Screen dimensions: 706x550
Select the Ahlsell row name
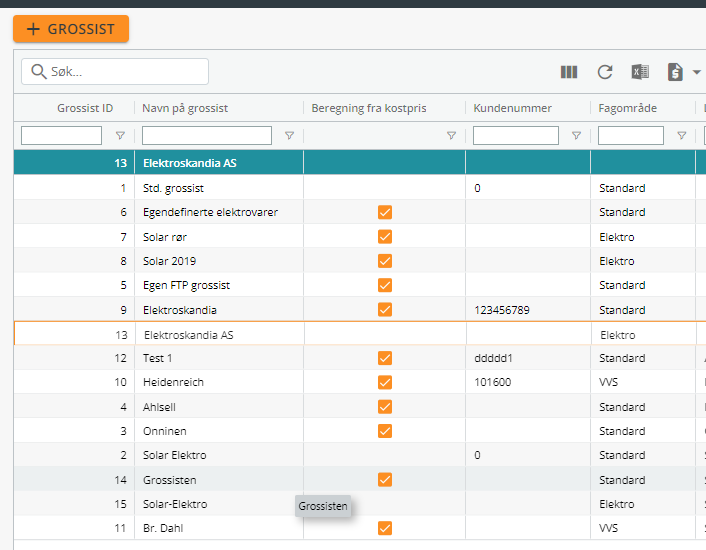(159, 407)
